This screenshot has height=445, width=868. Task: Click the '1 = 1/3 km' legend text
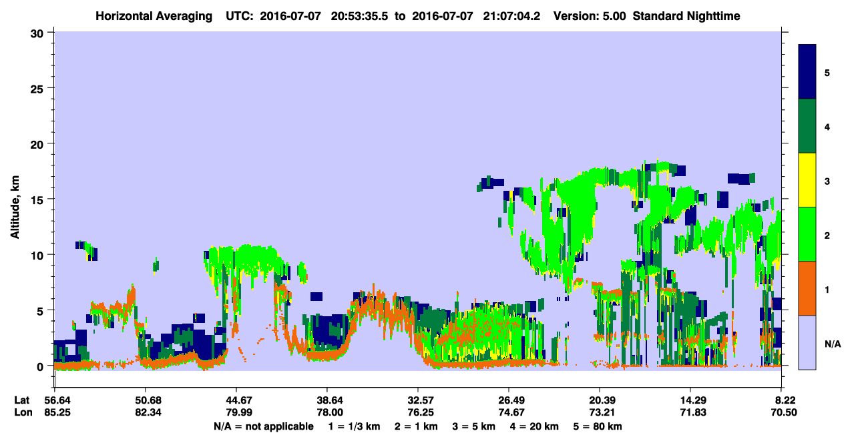tap(353, 426)
